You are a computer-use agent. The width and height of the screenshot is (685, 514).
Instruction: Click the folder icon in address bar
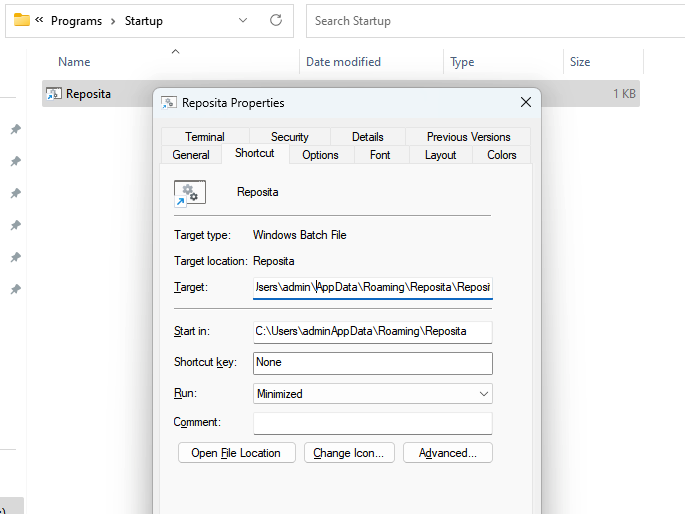pyautogui.click(x=22, y=20)
